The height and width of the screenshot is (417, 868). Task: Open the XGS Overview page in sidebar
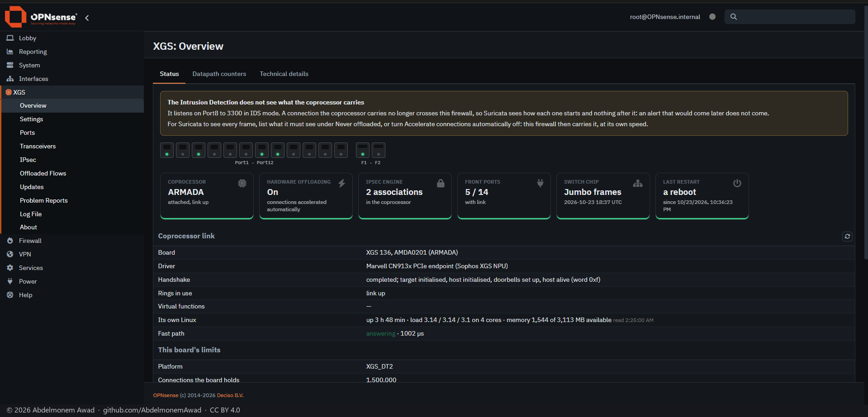(73, 105)
